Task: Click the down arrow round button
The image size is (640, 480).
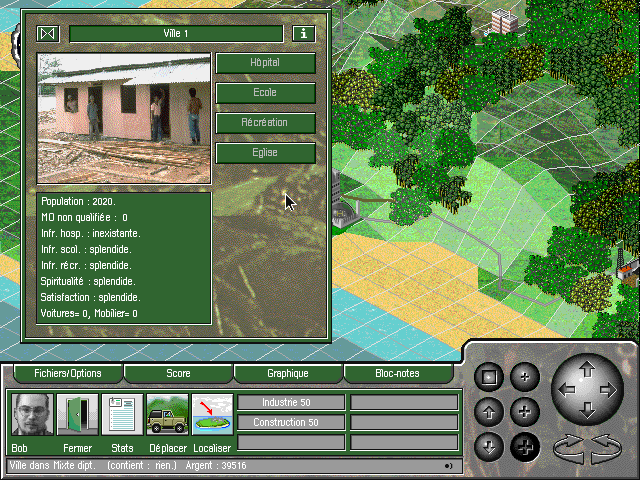Action: pyautogui.click(x=489, y=447)
